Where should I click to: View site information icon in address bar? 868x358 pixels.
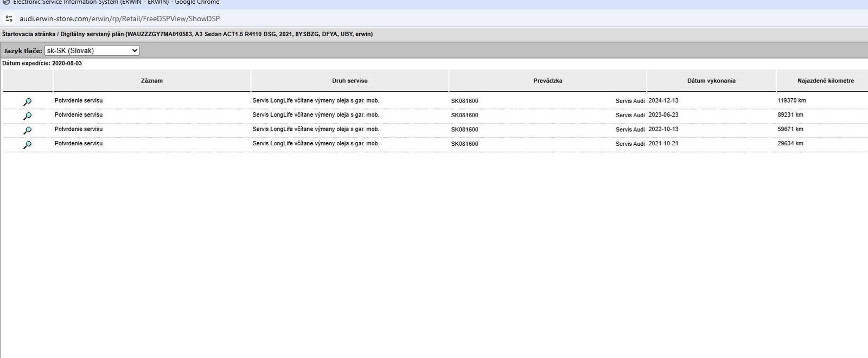point(9,18)
